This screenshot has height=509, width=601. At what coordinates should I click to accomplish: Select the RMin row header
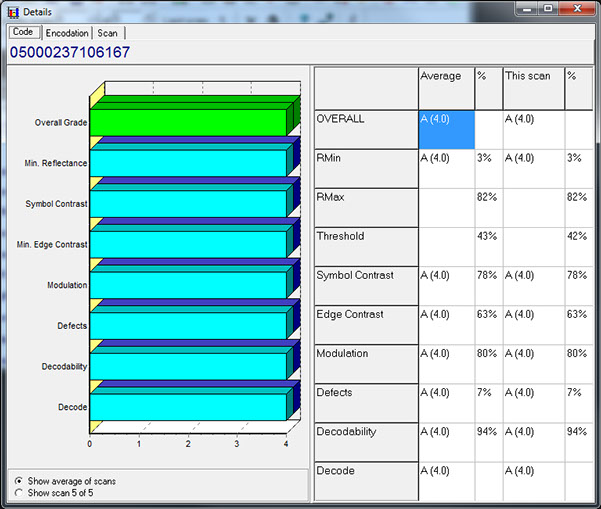pos(366,169)
